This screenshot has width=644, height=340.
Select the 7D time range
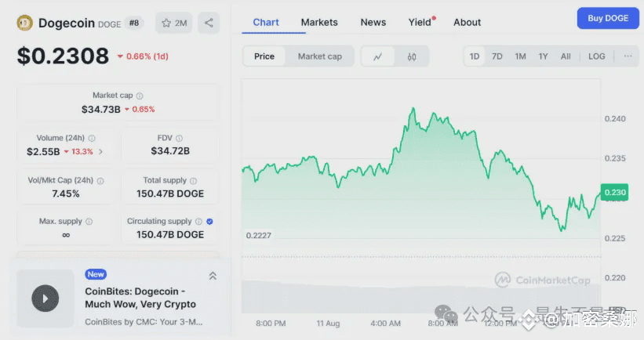tap(497, 56)
